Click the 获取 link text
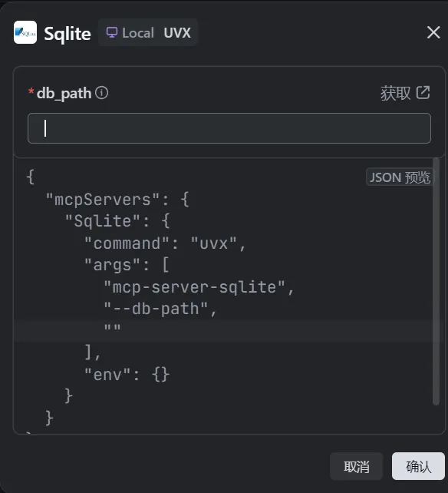The height and width of the screenshot is (493, 448). [396, 93]
